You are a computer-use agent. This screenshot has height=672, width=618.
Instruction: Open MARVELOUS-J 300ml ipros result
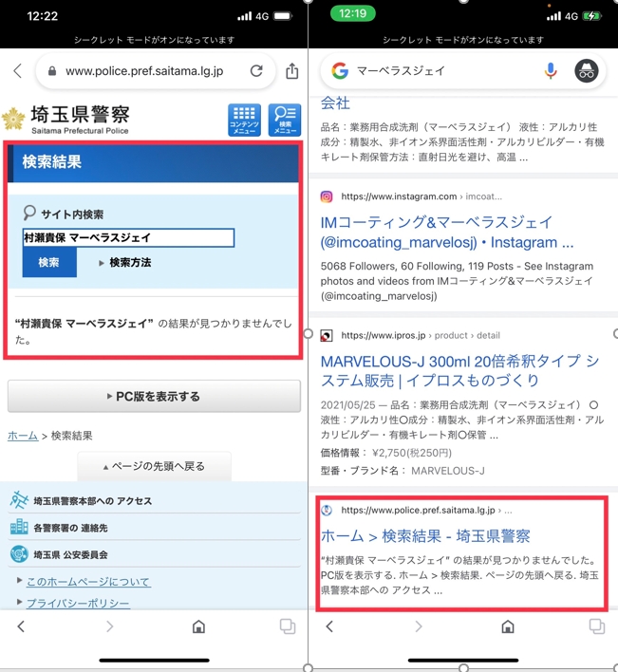459,371
